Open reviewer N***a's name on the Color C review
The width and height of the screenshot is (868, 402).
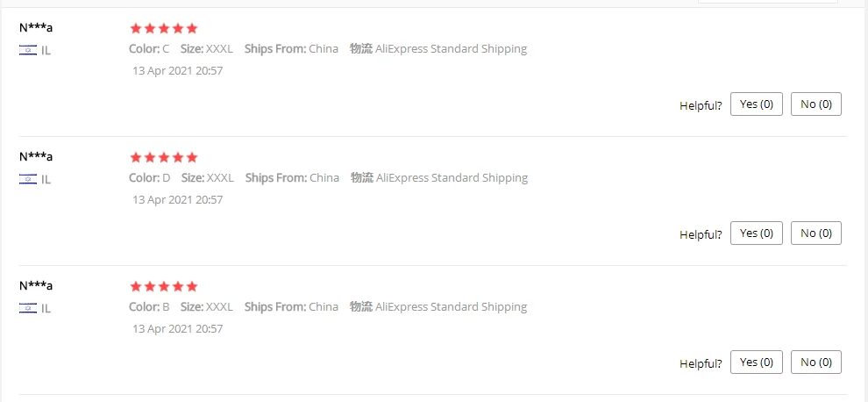pos(36,28)
